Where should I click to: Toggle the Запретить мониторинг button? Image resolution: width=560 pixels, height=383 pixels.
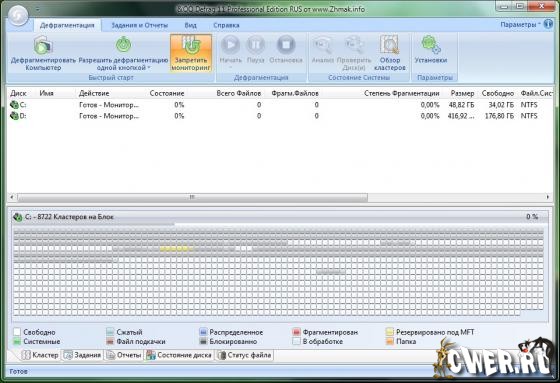[x=191, y=53]
